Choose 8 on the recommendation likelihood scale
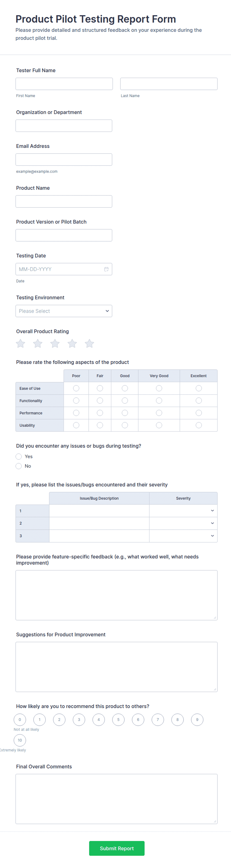The image size is (231, 868). pyautogui.click(x=177, y=720)
